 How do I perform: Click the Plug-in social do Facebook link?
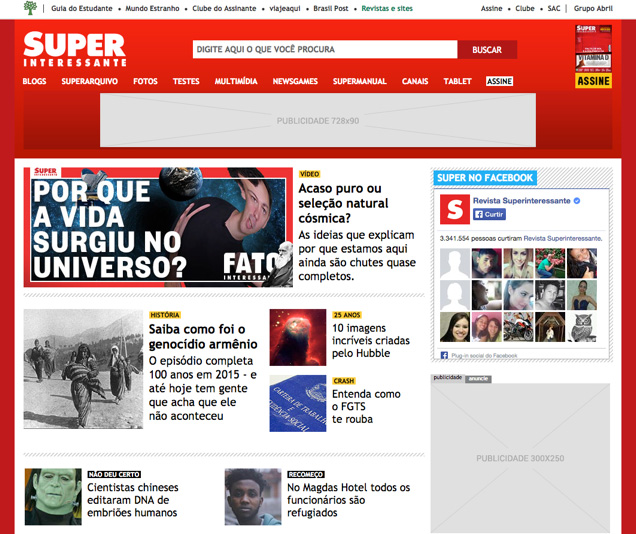point(484,356)
